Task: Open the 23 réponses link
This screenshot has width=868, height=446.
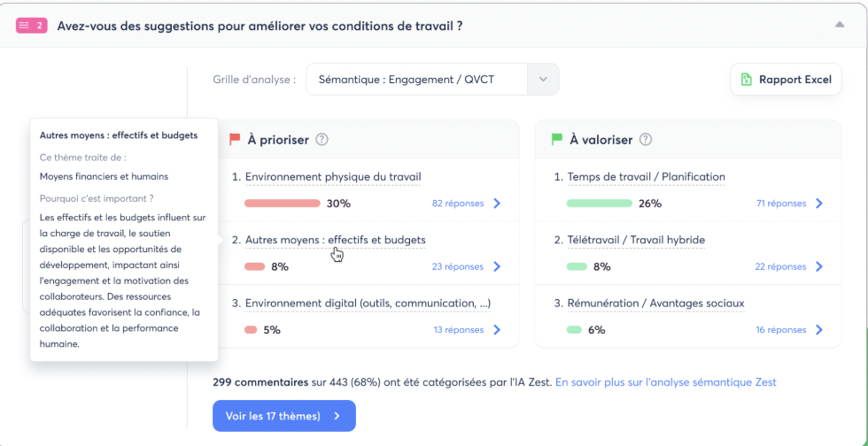Action: (457, 266)
